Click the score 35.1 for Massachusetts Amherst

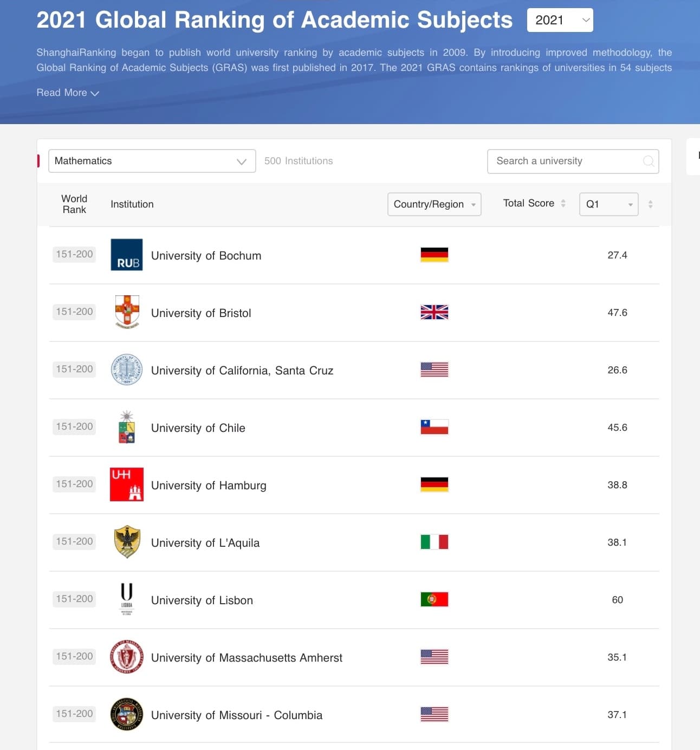[x=617, y=657]
